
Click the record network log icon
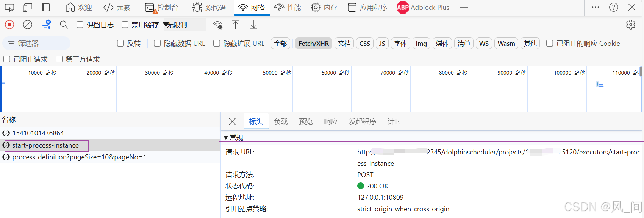pos(9,25)
